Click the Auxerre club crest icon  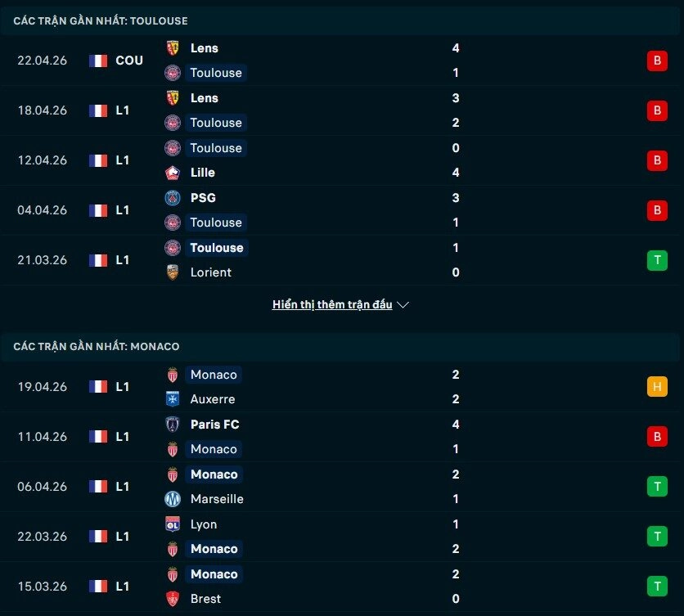pyautogui.click(x=173, y=399)
